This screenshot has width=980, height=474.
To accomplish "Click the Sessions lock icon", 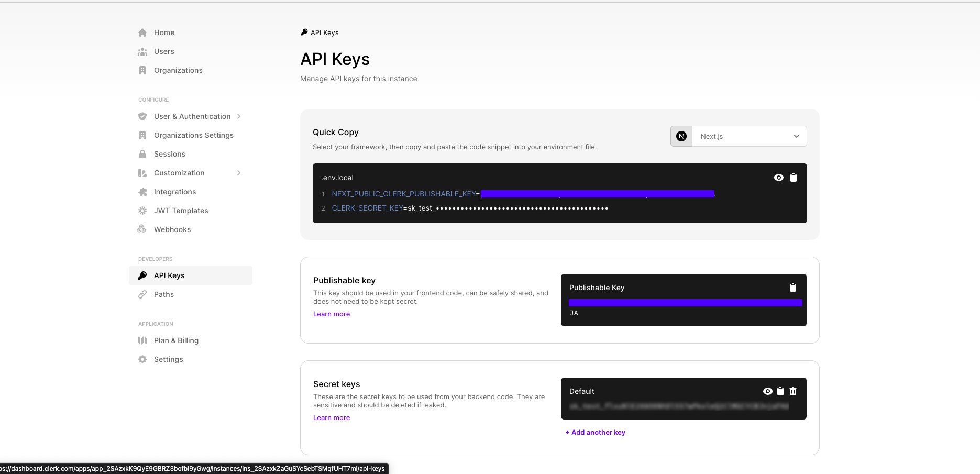I will coord(142,154).
